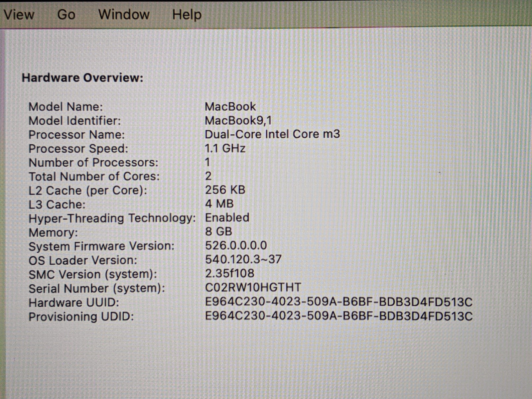
Task: Click the L3 Cache 4 MB value
Action: tap(219, 204)
